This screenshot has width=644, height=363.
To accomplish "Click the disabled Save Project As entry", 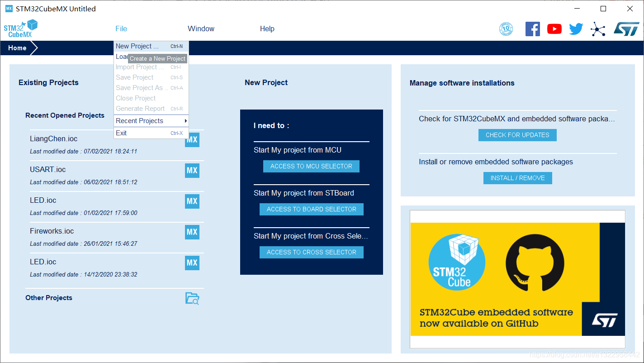I will tap(151, 88).
